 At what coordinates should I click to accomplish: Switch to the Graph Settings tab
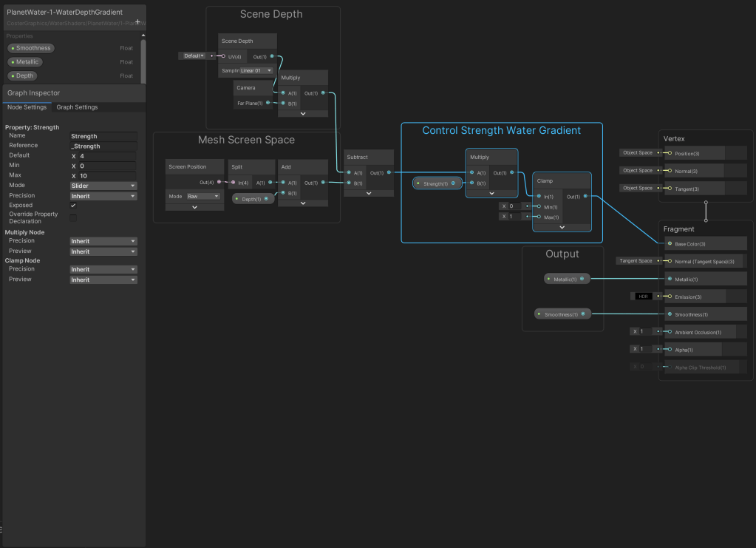coord(77,107)
